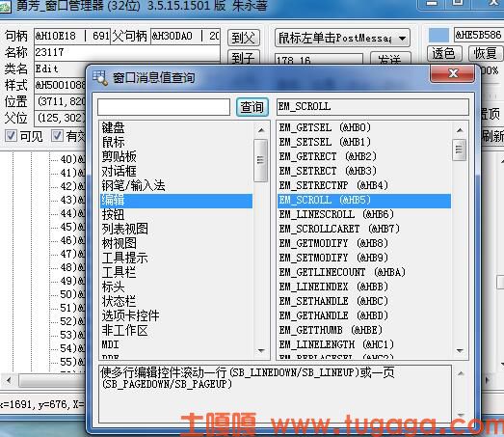Viewport: 504px width, 437px height.
Task: Click 恢复 button in main window
Action: pos(485,53)
